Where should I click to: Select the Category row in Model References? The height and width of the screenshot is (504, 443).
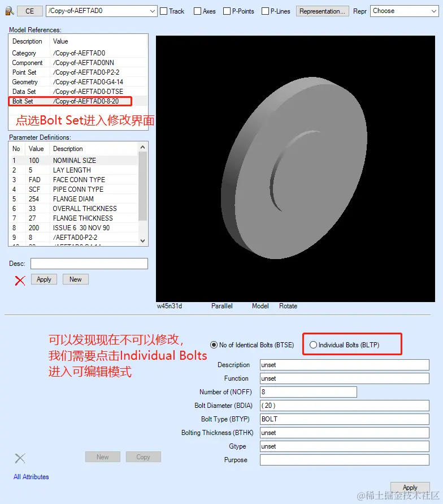78,53
